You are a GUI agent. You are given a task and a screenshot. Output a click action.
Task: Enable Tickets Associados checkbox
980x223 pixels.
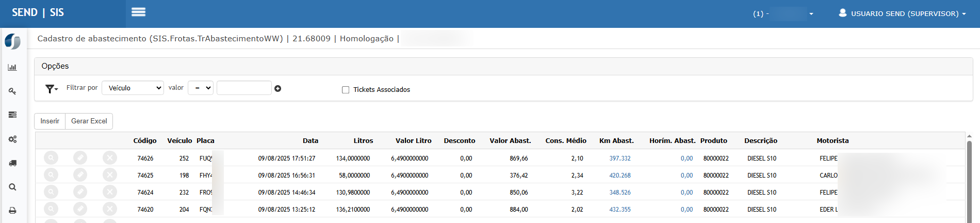346,90
